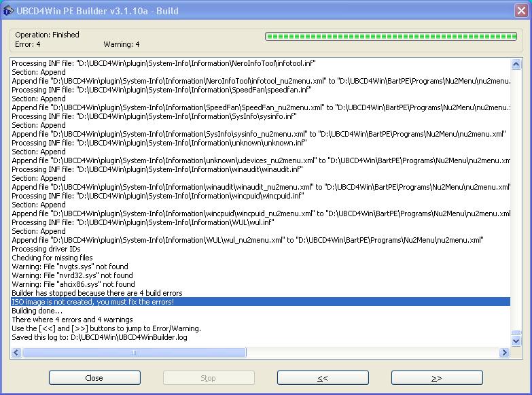Select Processing INF line for wul.inf
Screen dimensions: 532x395
coord(261,222)
